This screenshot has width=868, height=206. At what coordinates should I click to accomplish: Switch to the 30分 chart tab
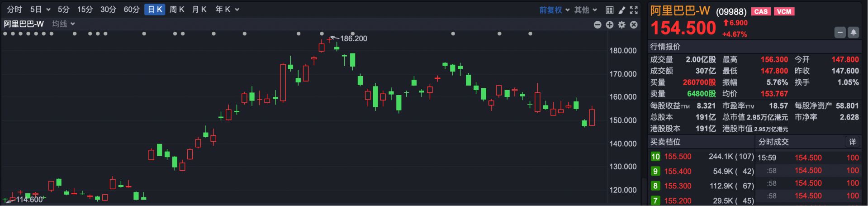click(108, 10)
